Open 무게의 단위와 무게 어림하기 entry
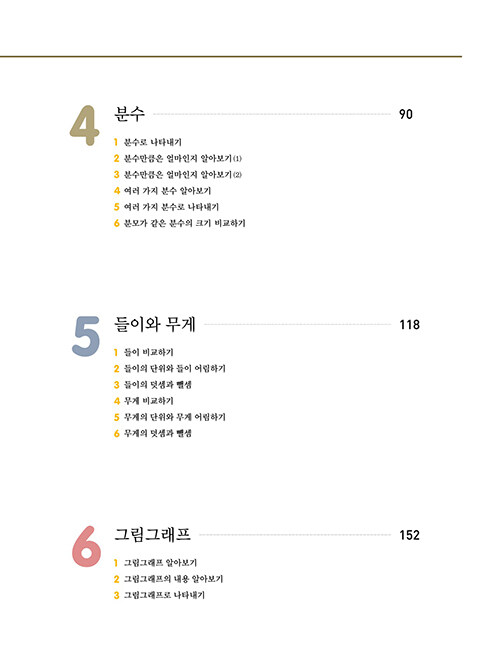This screenshot has width=500, height=666. coord(175,417)
